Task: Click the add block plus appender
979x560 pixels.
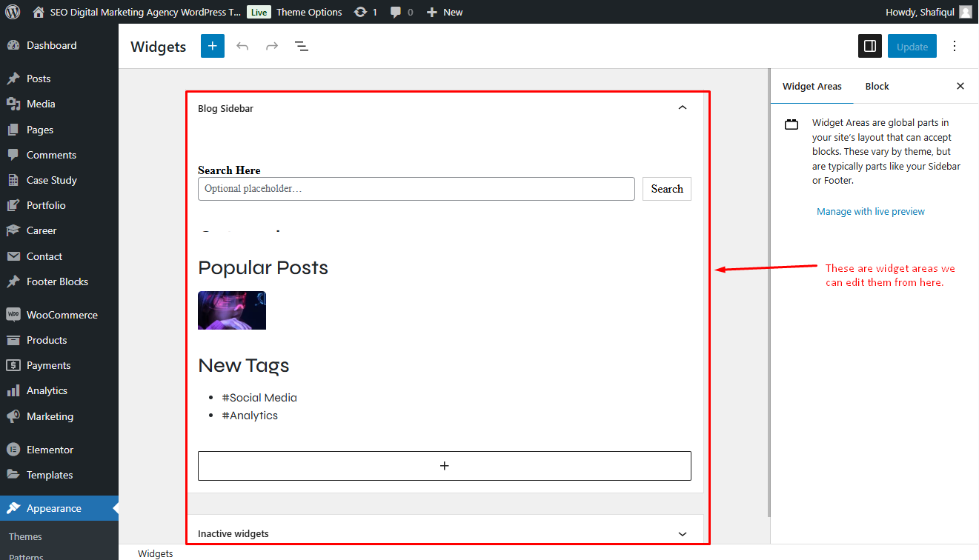Action: click(445, 466)
